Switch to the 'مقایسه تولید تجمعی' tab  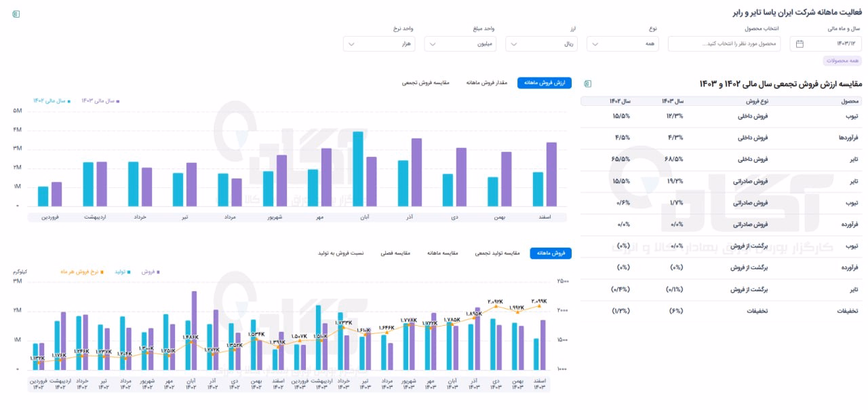tap(498, 253)
